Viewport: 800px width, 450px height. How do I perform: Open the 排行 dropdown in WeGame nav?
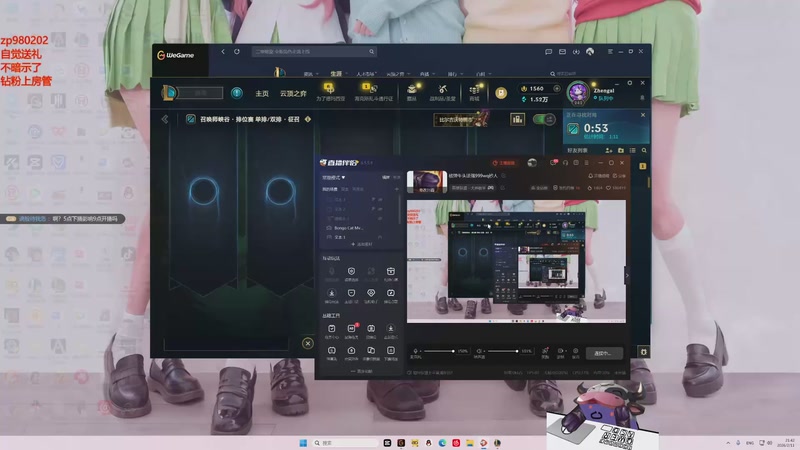click(x=455, y=74)
